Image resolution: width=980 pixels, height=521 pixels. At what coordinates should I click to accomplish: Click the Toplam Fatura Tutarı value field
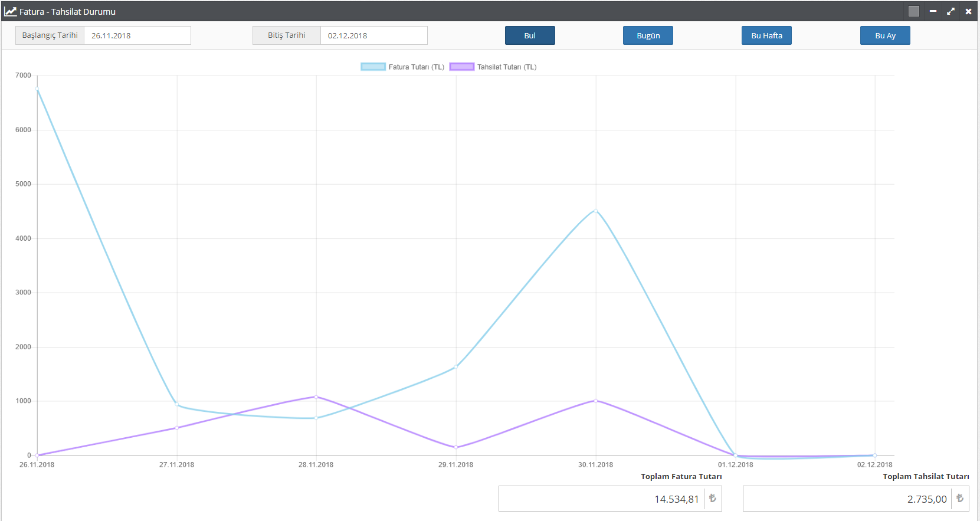tap(601, 499)
